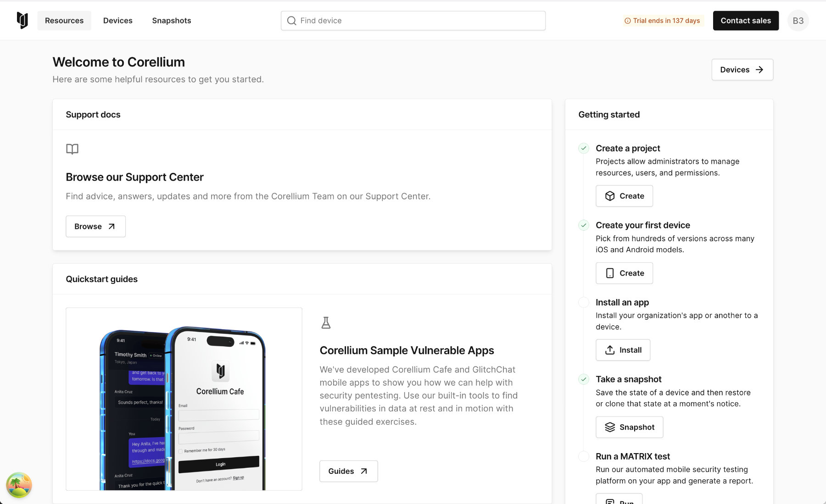The image size is (826, 504).
Task: Click the Devices arrow button
Action: pyautogui.click(x=742, y=70)
